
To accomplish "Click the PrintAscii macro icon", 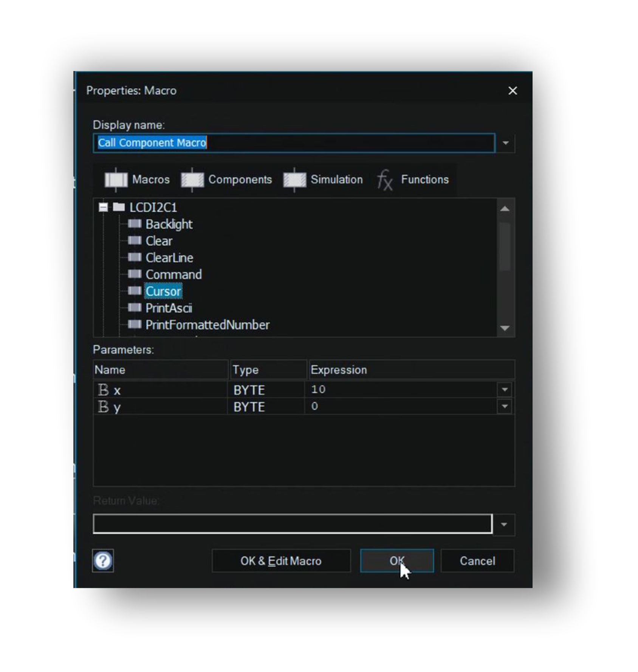I will point(135,308).
